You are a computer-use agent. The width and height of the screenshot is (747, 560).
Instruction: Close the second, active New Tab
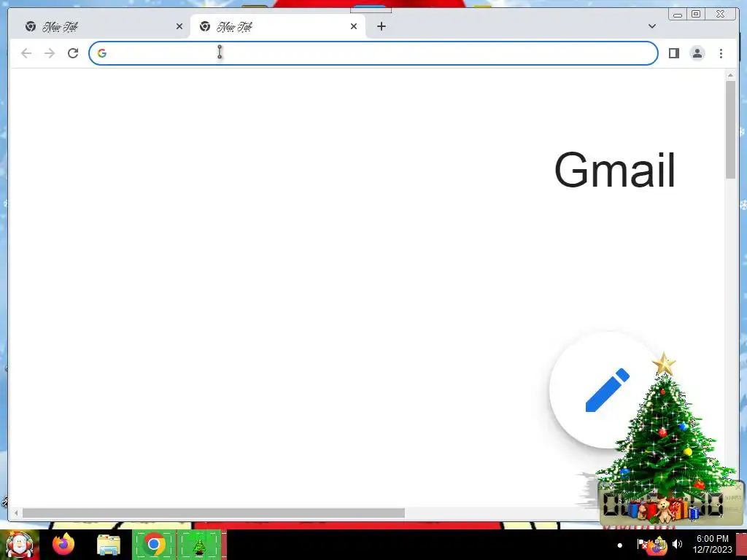(x=354, y=27)
